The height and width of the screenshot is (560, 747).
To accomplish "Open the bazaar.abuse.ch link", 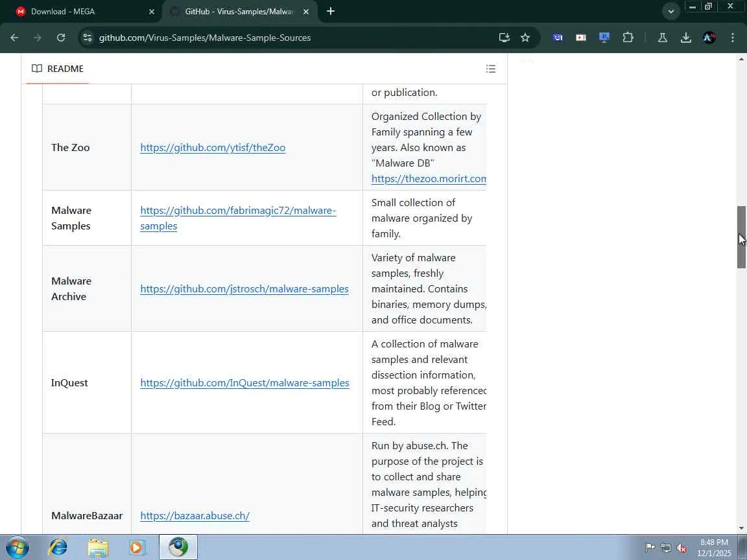I will (195, 516).
